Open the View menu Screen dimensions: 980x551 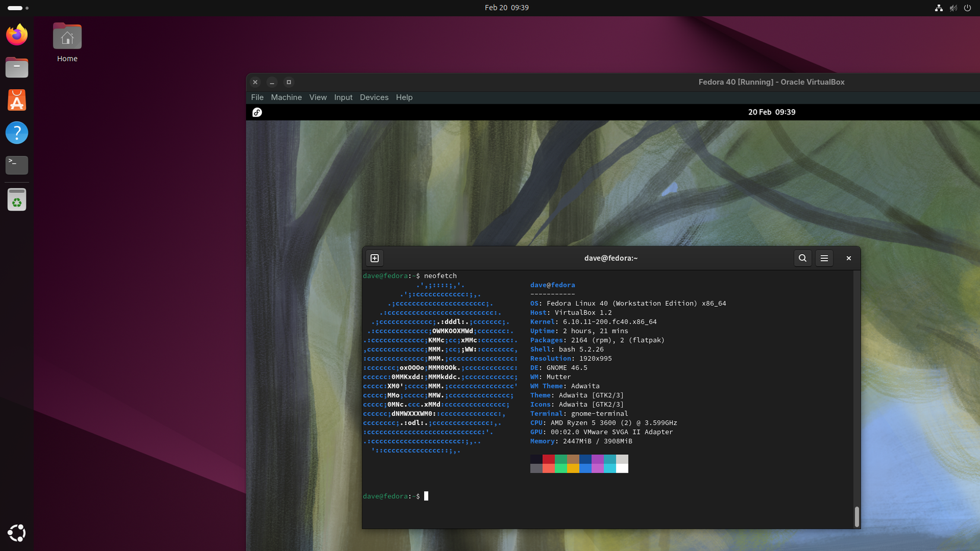[318, 97]
